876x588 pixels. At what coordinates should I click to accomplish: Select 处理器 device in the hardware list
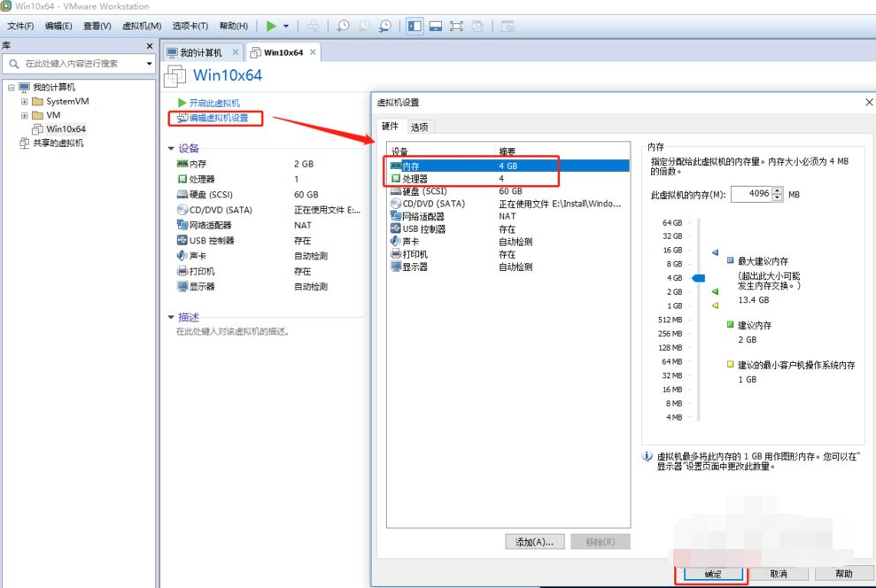(x=415, y=179)
